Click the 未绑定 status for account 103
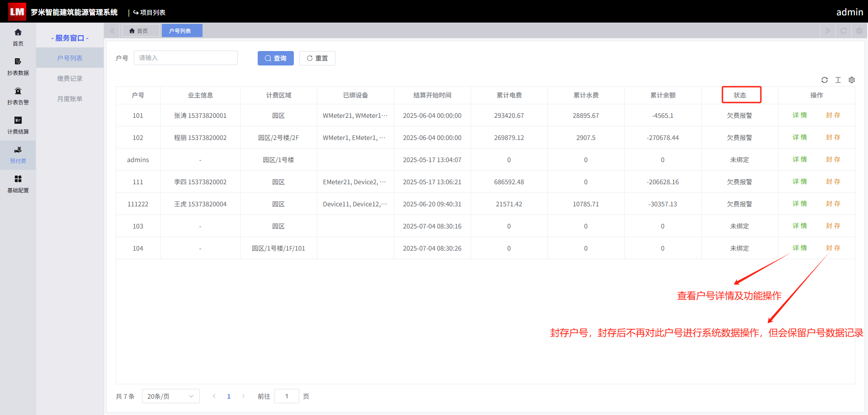 (740, 226)
